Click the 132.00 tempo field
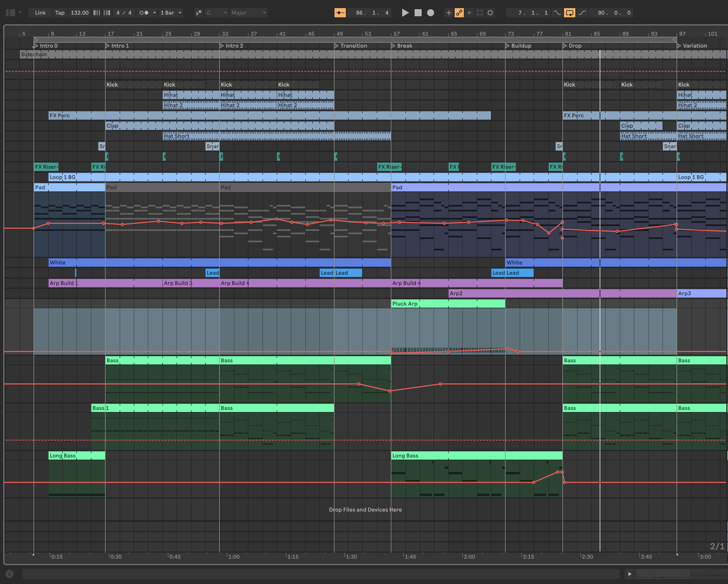The height and width of the screenshot is (584, 728). coord(79,13)
